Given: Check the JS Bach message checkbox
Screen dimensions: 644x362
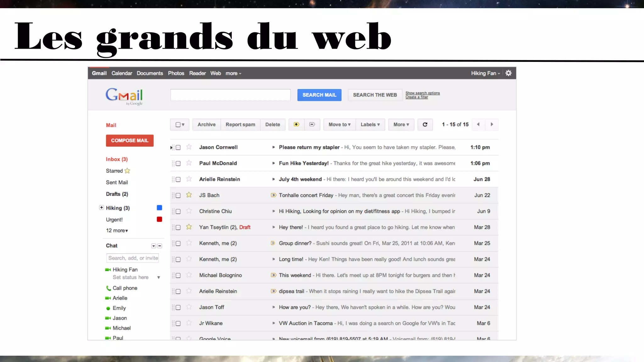Looking at the screenshot, I should pos(178,195).
